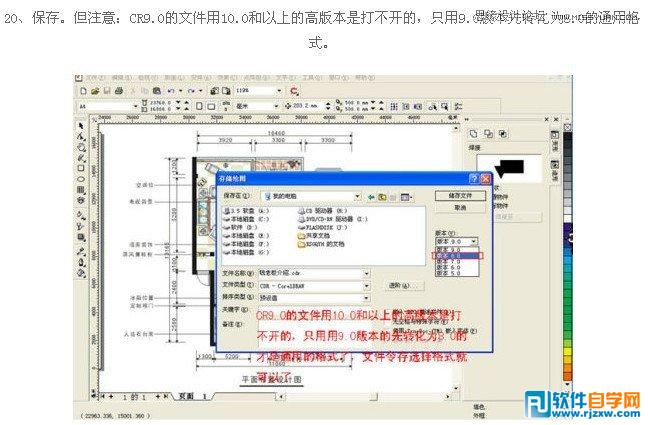This screenshot has width=648, height=425.
Task: Select DVD/CD-RW 驱动器 (I:) in list
Action: coord(333,219)
